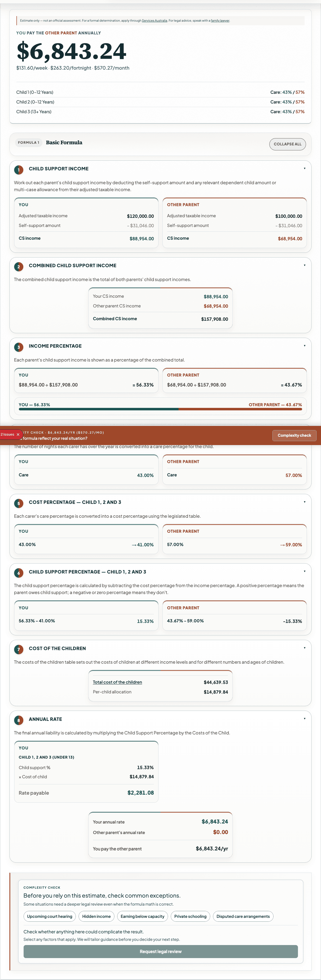321x980 pixels.
Task: Click other parent's care percentage 57.00%
Action: point(294,476)
